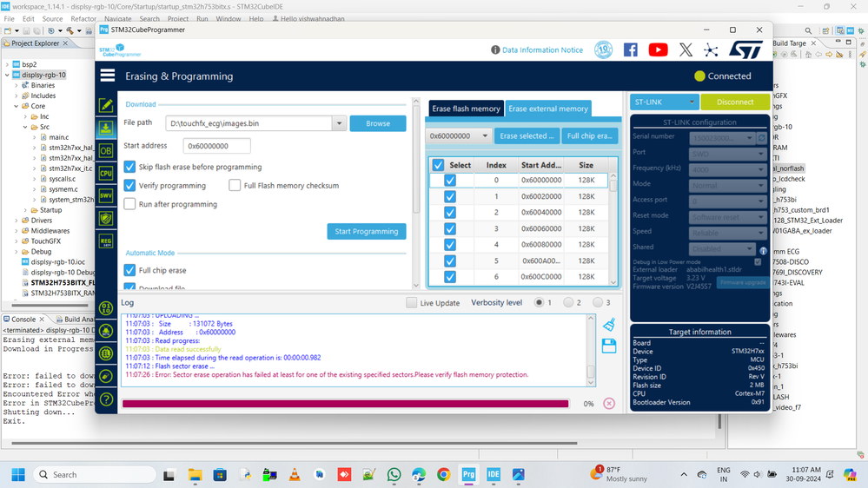The image size is (868, 488).
Task: Expand the bsp2 project node
Action: 7,64
